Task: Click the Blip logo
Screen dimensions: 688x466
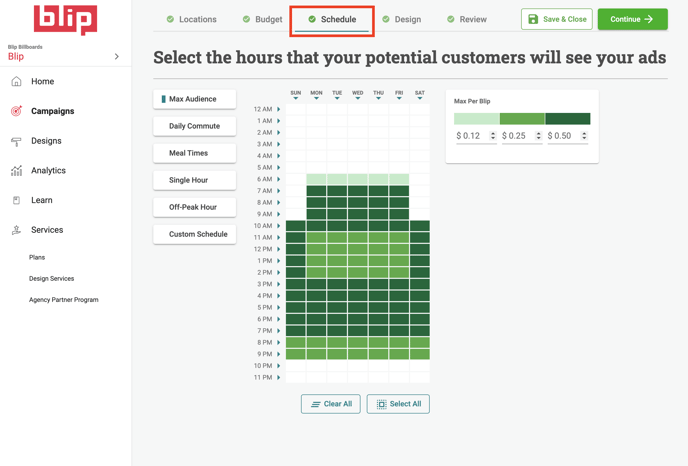Action: 65,20
